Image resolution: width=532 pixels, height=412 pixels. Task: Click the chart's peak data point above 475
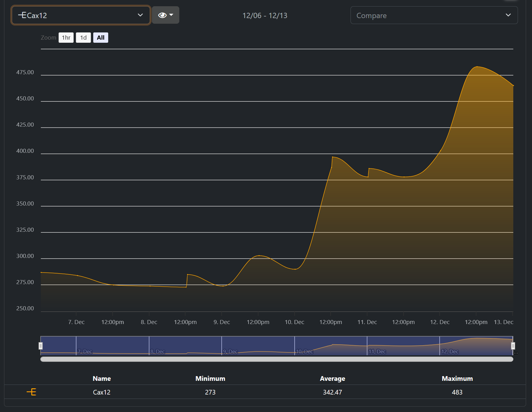(477, 67)
